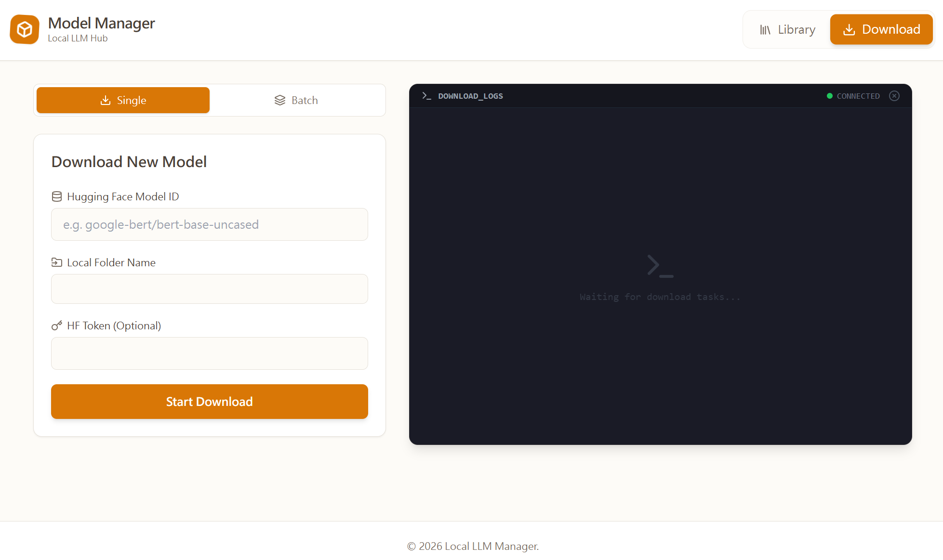The image size is (943, 560).
Task: Click the HF Token optional input field
Action: (209, 353)
